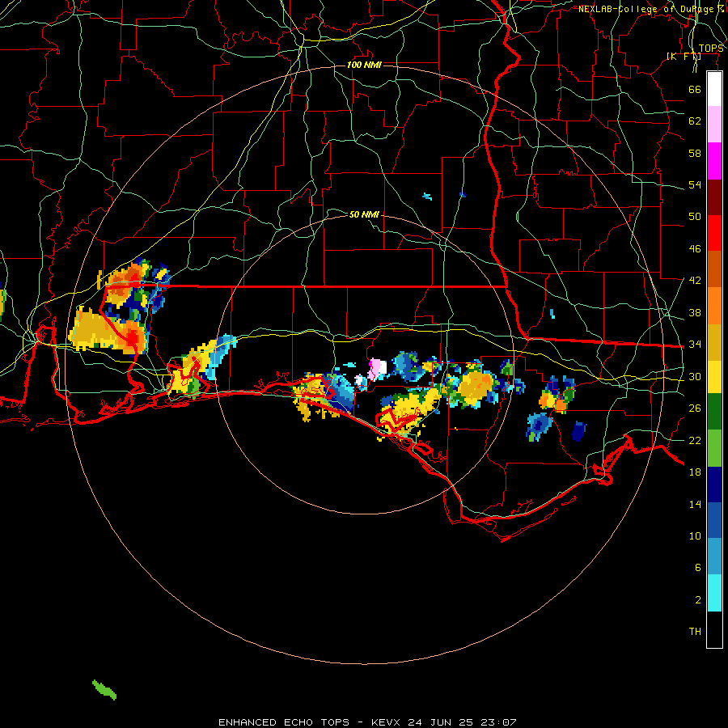The image size is (728, 728).
Task: Select the "18" legend label
Action: (x=695, y=472)
